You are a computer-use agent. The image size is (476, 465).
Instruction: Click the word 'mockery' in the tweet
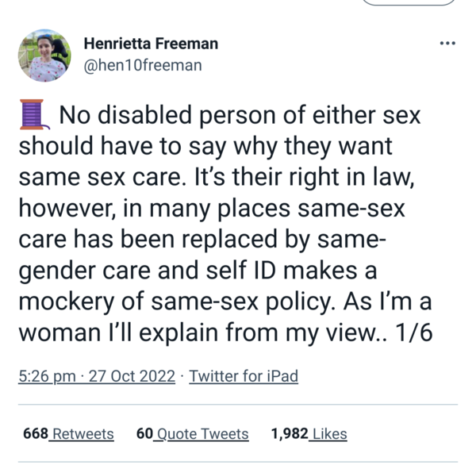point(66,302)
